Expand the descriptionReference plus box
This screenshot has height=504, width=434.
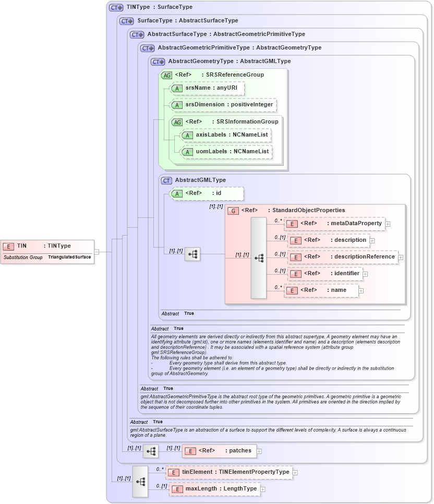pyautogui.click(x=401, y=257)
